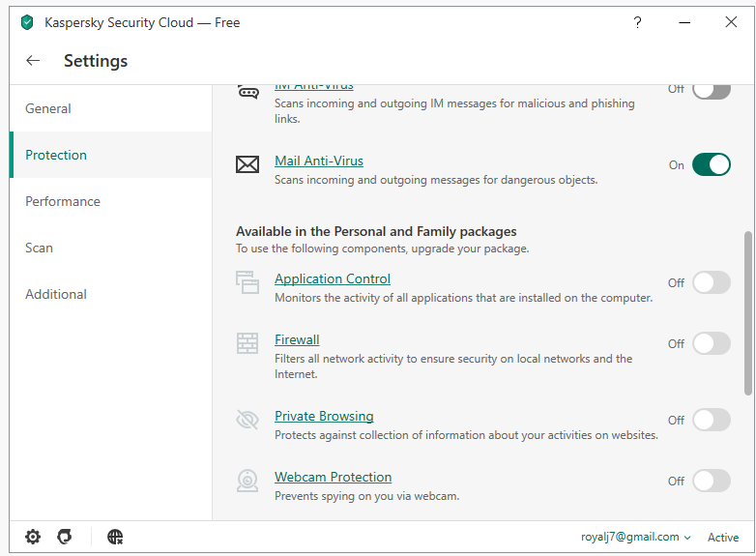Click the vertical scrollbar thumb

(748, 312)
